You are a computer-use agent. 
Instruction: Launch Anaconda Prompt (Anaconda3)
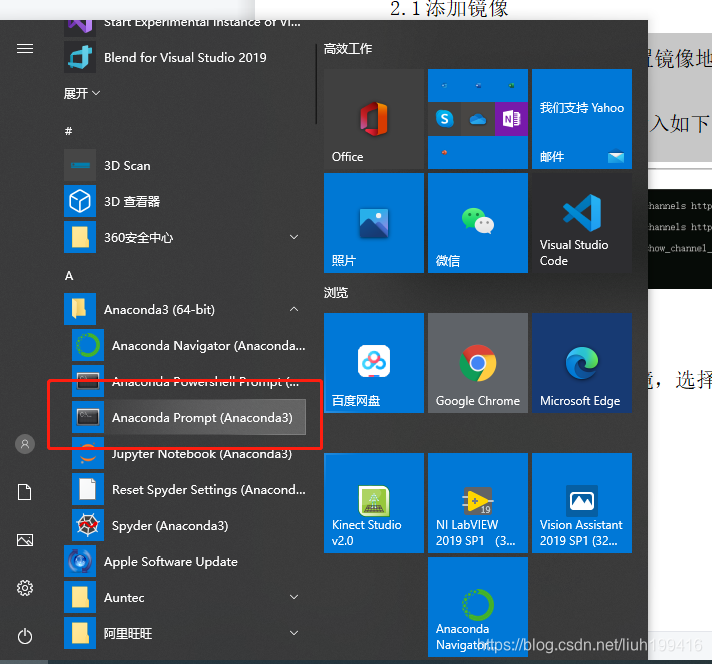[x=191, y=417]
